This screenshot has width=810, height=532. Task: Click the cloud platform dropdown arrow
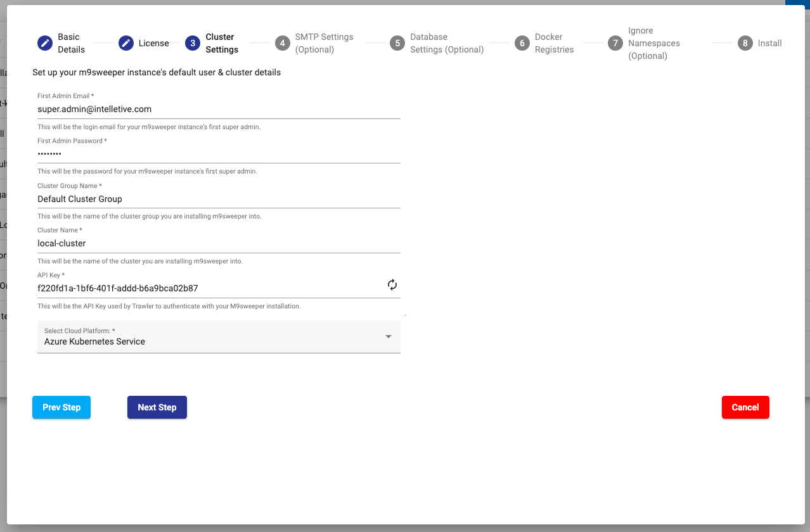(389, 336)
